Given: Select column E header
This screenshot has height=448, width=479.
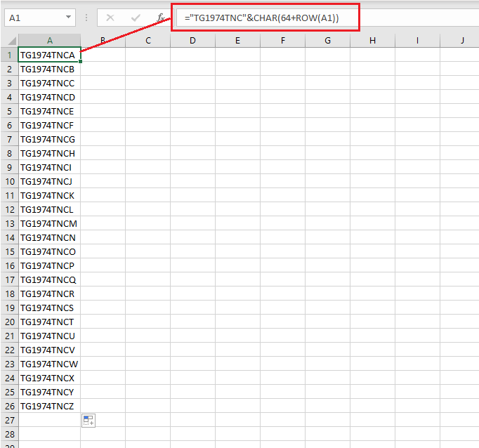Looking at the screenshot, I should [237, 40].
